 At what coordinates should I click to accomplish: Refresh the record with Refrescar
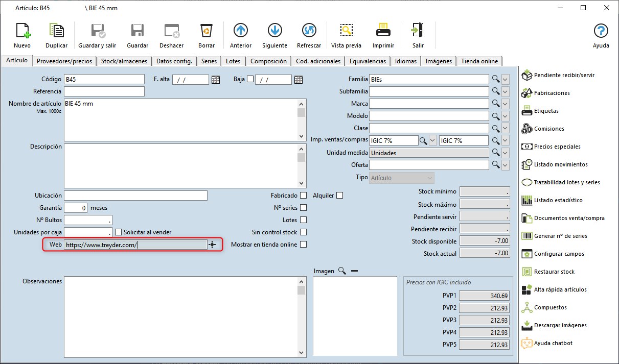pyautogui.click(x=309, y=35)
